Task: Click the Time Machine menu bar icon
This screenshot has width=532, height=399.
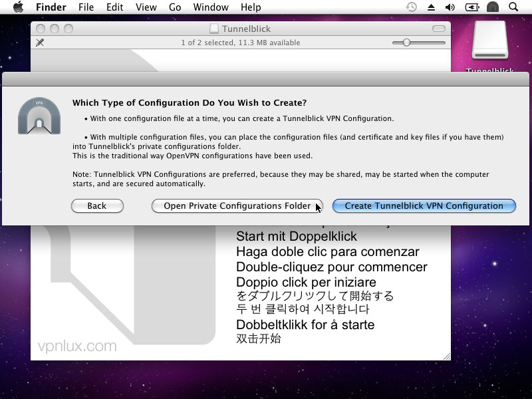Action: [411, 7]
